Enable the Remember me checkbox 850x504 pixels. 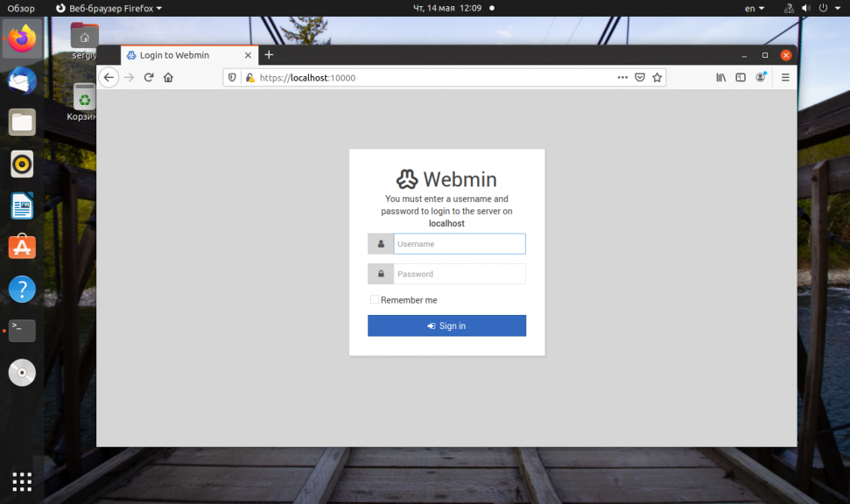click(375, 300)
